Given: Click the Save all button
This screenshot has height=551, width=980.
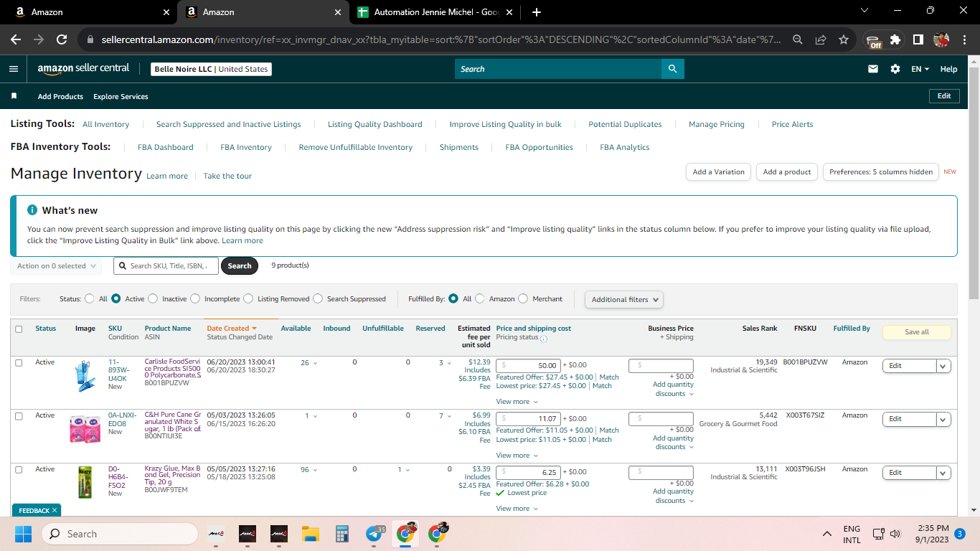Looking at the screenshot, I should (917, 332).
